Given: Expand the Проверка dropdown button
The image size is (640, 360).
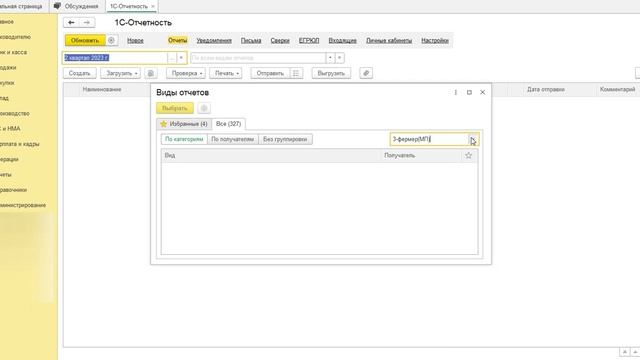Looking at the screenshot, I should pyautogui.click(x=201, y=73).
